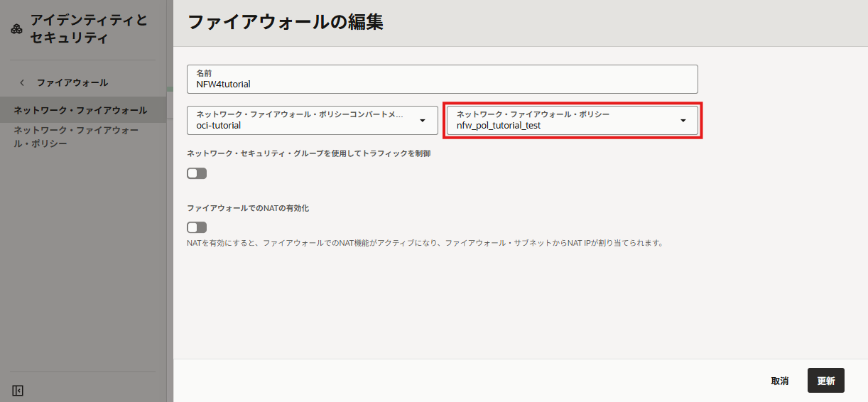This screenshot has width=868, height=402.
Task: Collapse the sidebar with the bottom-left panel icon
Action: tap(18, 390)
